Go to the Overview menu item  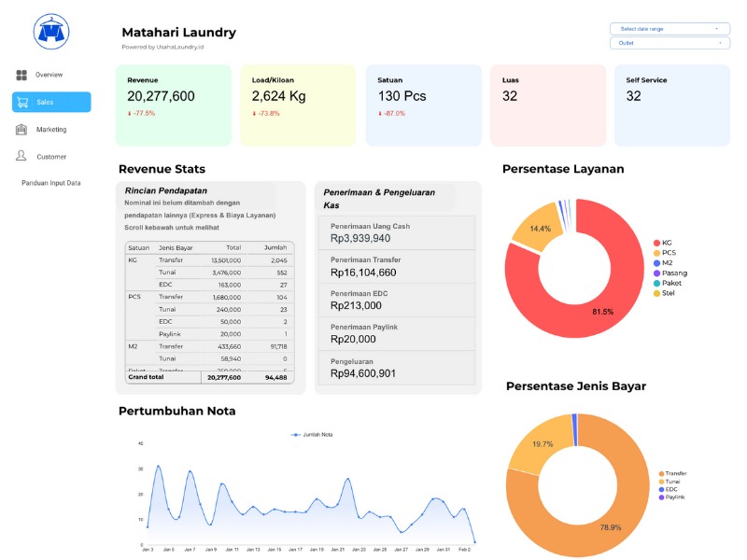pyautogui.click(x=49, y=75)
